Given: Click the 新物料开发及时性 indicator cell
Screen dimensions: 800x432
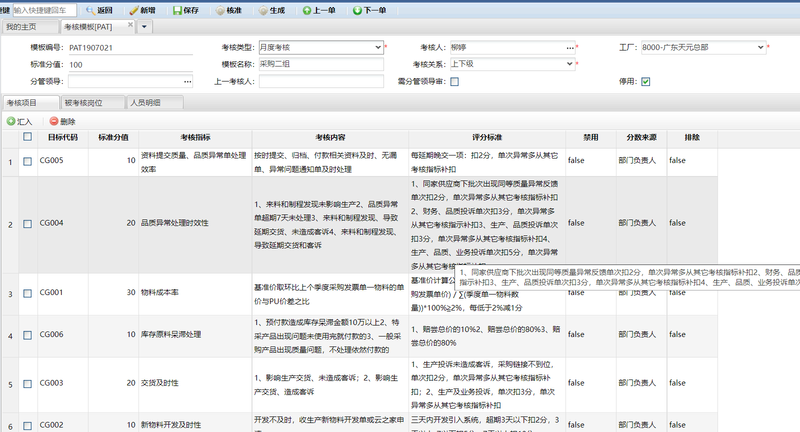Looking at the screenshot, I should tap(195, 424).
